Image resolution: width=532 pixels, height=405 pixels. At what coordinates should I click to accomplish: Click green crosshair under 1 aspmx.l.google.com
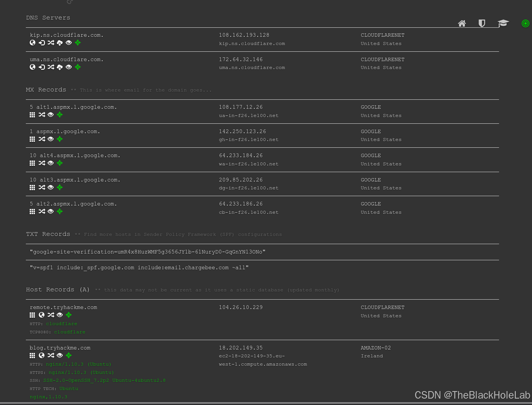coord(60,139)
